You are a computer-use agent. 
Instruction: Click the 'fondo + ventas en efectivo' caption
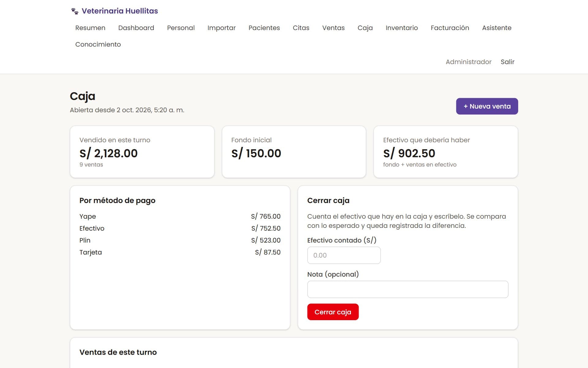[x=420, y=165]
